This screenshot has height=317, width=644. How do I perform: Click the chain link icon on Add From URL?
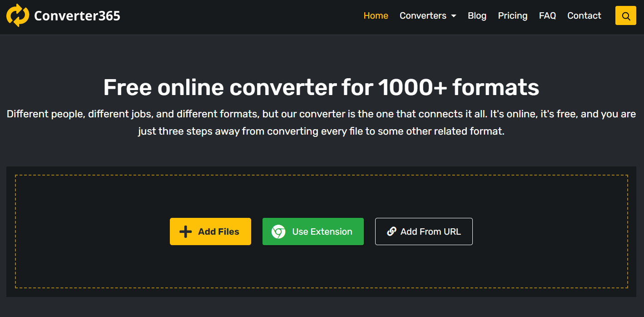click(391, 231)
